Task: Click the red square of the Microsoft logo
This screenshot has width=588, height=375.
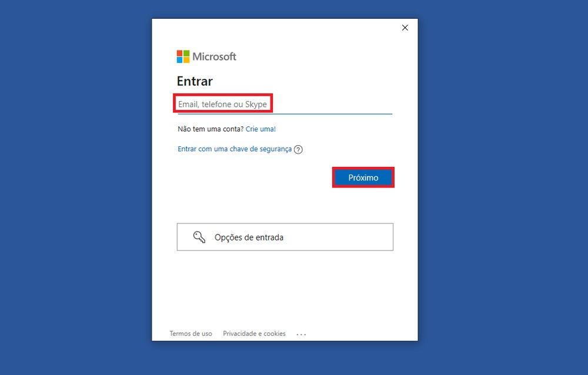Action: point(179,53)
